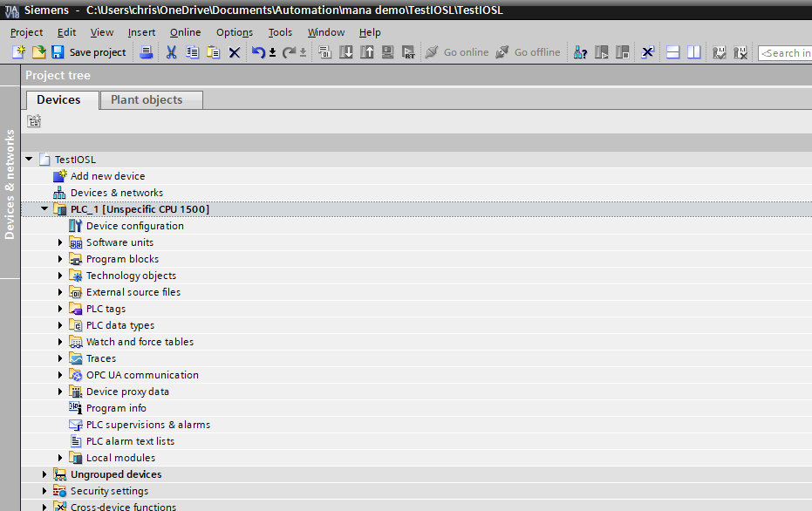This screenshot has height=511, width=812.
Task: Click the Cut scissors icon
Action: point(172,51)
